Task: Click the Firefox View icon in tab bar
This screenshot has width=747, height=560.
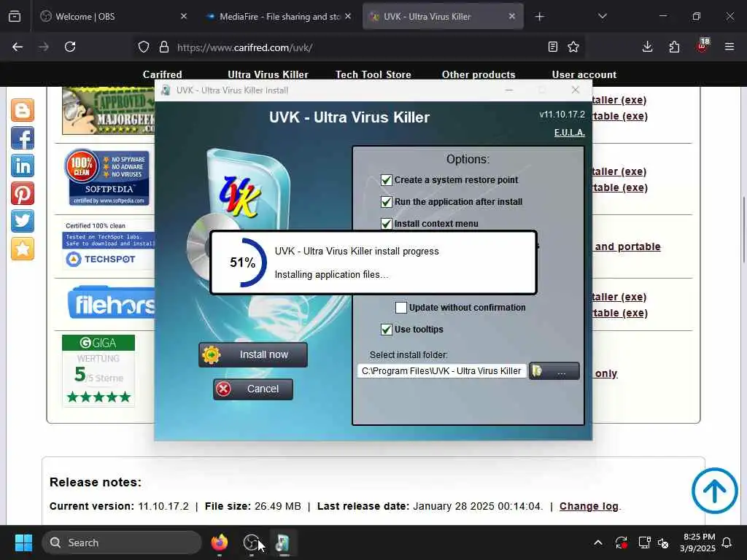Action: (x=15, y=16)
